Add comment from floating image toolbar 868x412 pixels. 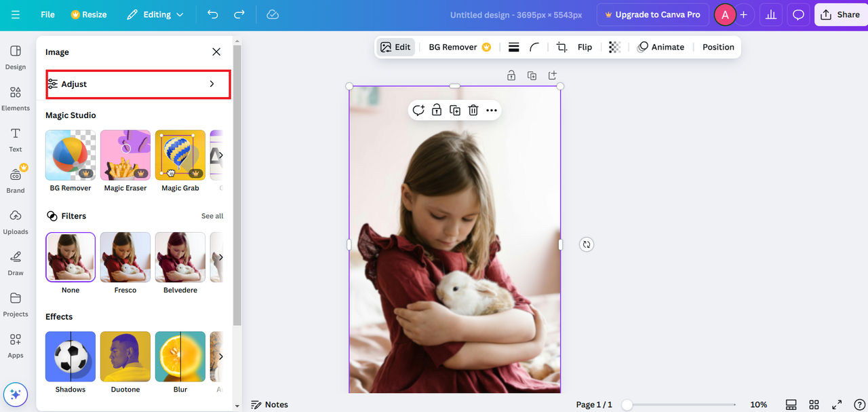pyautogui.click(x=418, y=110)
